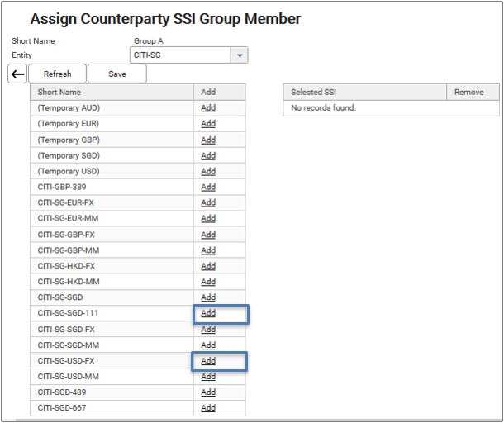The image size is (504, 423).
Task: Add the CITI-SG-EUR-FX entry
Action: tap(208, 203)
